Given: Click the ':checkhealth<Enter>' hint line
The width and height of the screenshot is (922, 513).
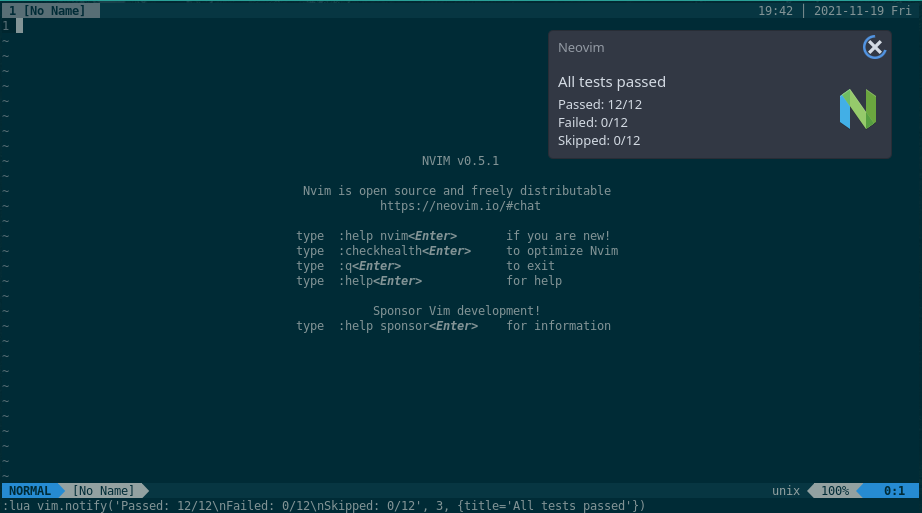Looking at the screenshot, I should (405, 251).
